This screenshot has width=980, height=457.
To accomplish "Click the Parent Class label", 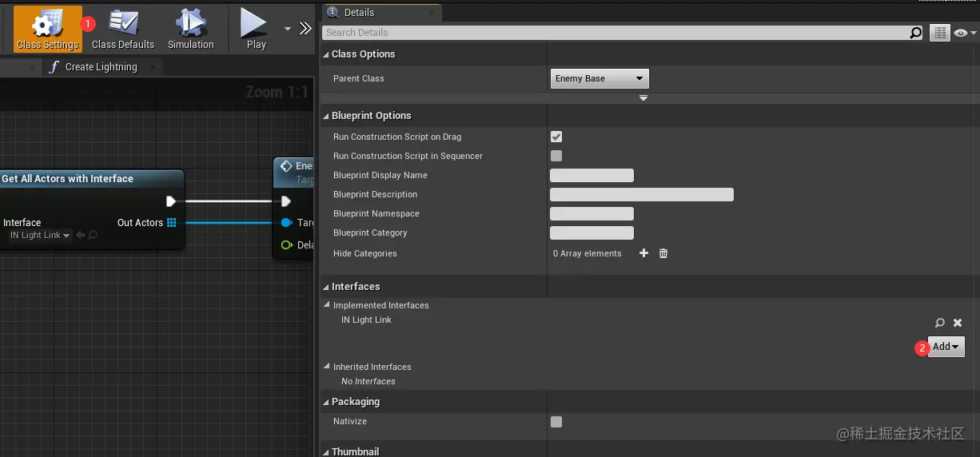I will coord(358,78).
